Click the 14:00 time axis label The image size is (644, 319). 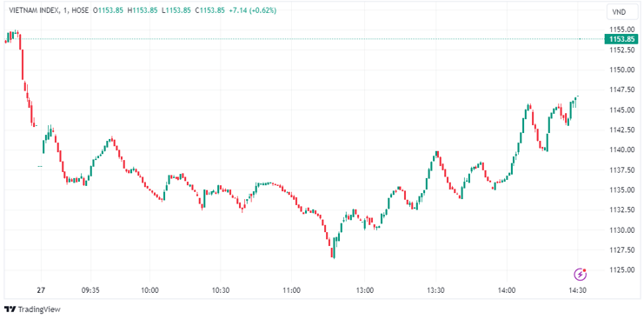[506, 290]
